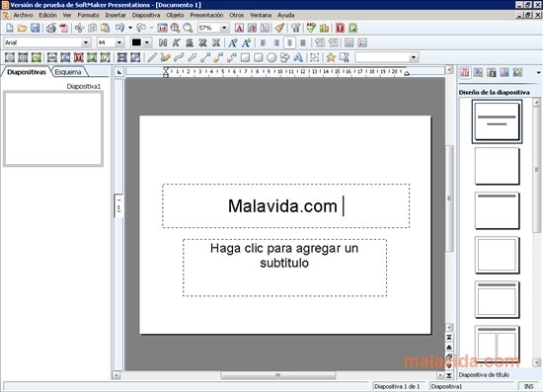This screenshot has width=543, height=392.
Task: Select the ellipse drawing tool
Action: [x=271, y=57]
